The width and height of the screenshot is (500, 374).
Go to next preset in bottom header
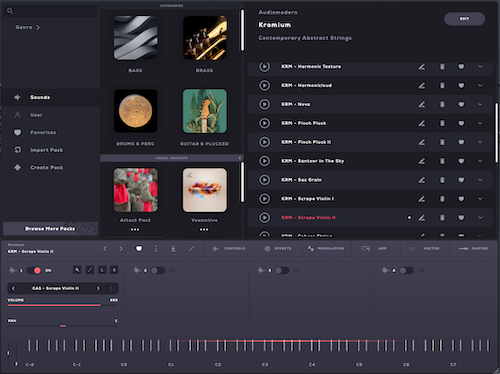[x=121, y=249]
